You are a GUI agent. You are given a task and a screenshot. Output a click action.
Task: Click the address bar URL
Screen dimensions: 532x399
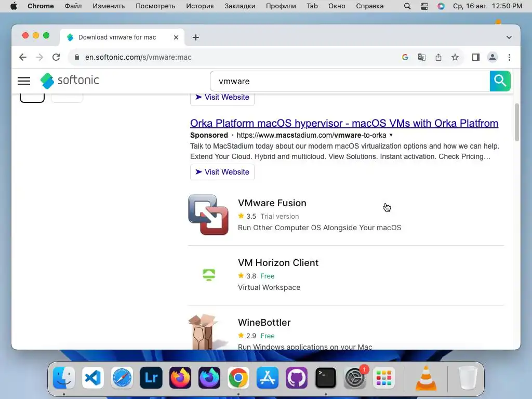(138, 57)
